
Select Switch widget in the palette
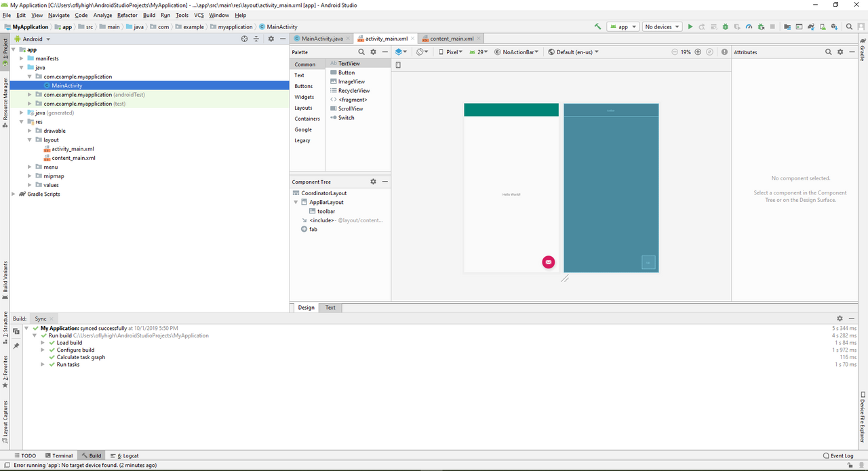pos(342,117)
